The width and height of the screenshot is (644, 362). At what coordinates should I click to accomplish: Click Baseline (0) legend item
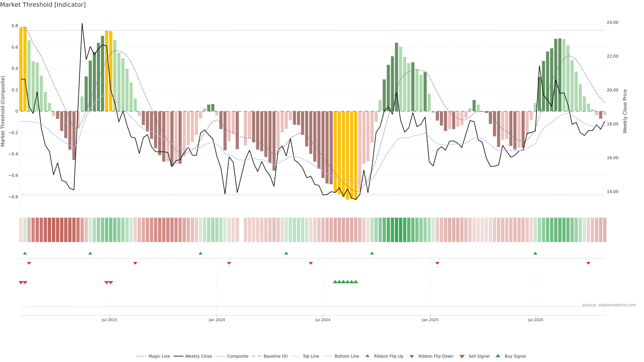coord(276,356)
